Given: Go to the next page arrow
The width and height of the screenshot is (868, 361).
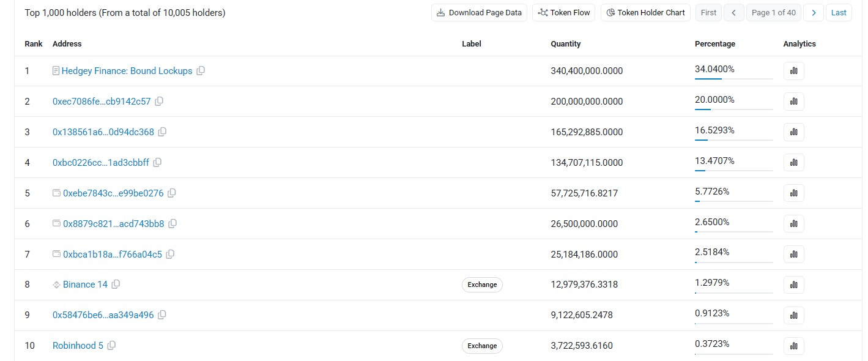Looking at the screenshot, I should point(813,12).
